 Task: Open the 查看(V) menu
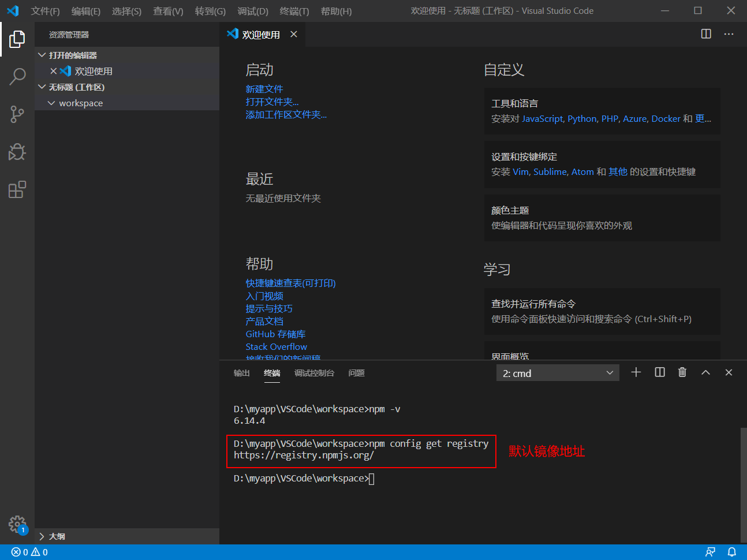168,11
